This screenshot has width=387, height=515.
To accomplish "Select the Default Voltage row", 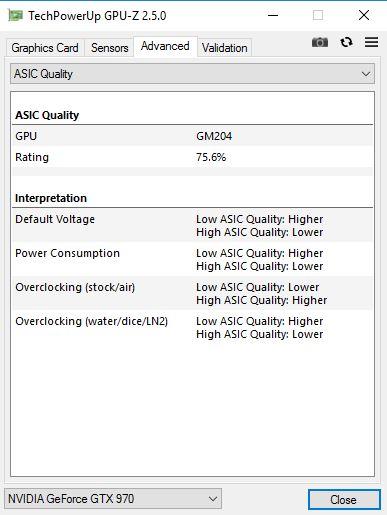I will point(192,225).
